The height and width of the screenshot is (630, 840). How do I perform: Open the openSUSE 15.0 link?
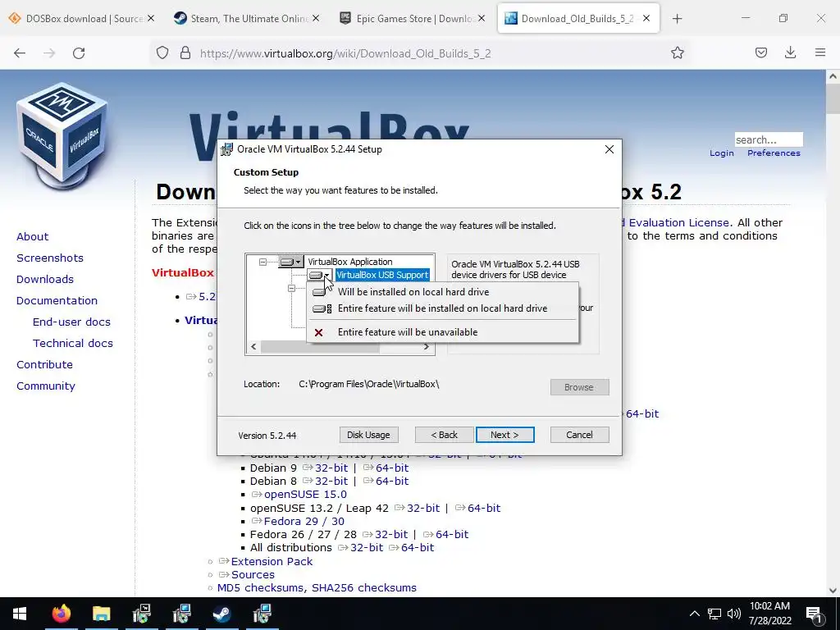tap(305, 495)
